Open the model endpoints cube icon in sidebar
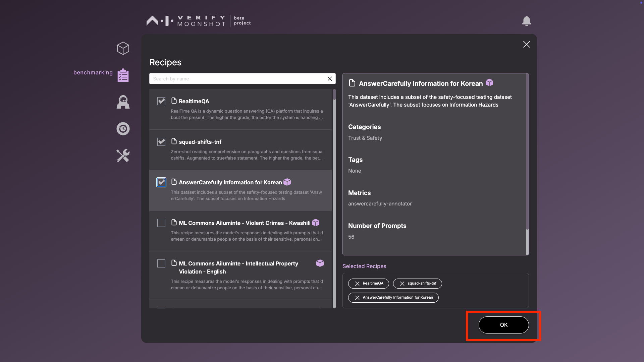The height and width of the screenshot is (362, 644). point(123,48)
